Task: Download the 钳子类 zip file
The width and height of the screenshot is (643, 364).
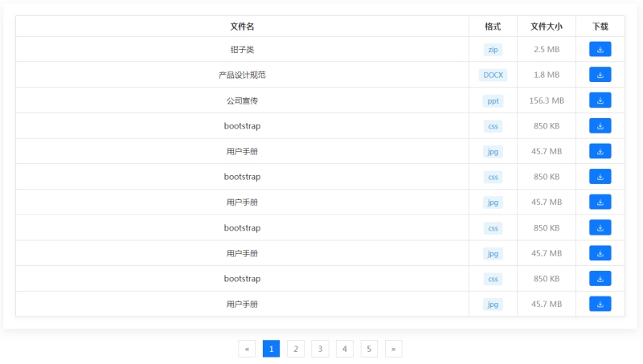Action: point(600,49)
